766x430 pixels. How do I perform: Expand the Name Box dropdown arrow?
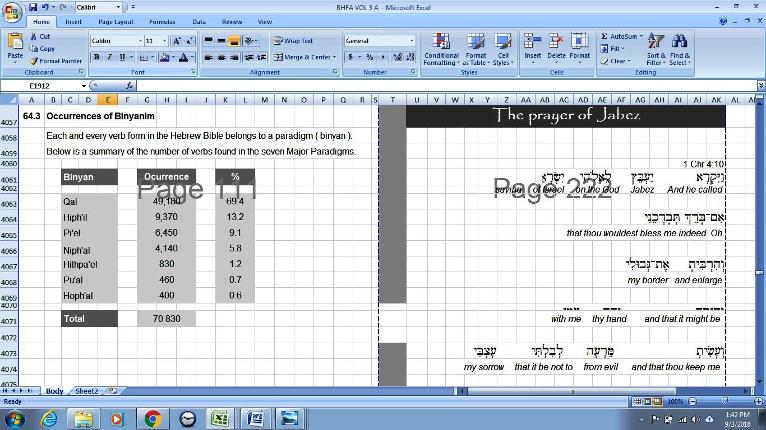pos(81,86)
